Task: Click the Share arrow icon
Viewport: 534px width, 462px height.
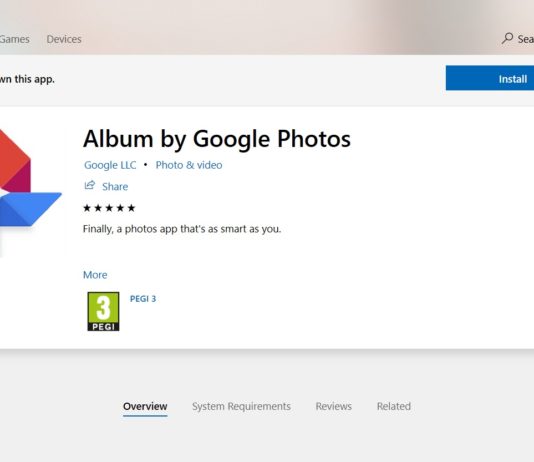Action: 90,186
